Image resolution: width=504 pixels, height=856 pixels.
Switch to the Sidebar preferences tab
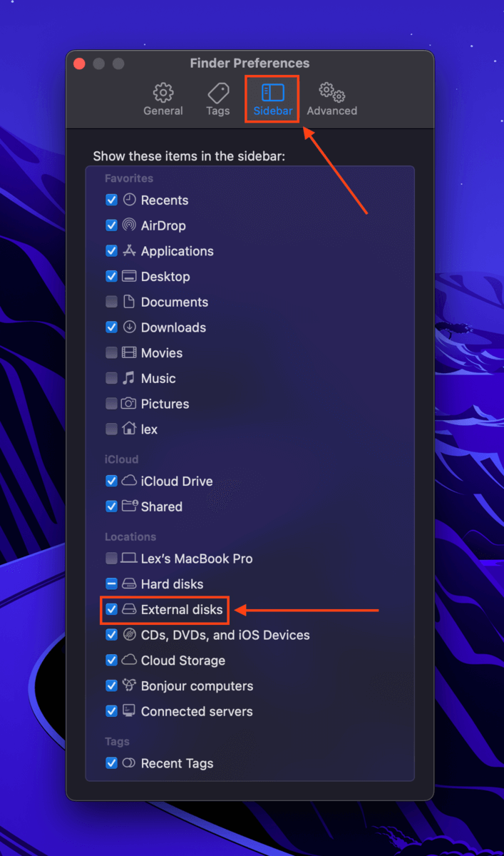click(272, 100)
